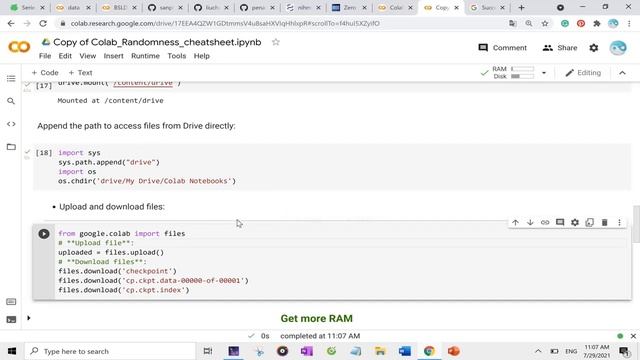
Task: Open Editing mode dropdown
Action: [583, 73]
